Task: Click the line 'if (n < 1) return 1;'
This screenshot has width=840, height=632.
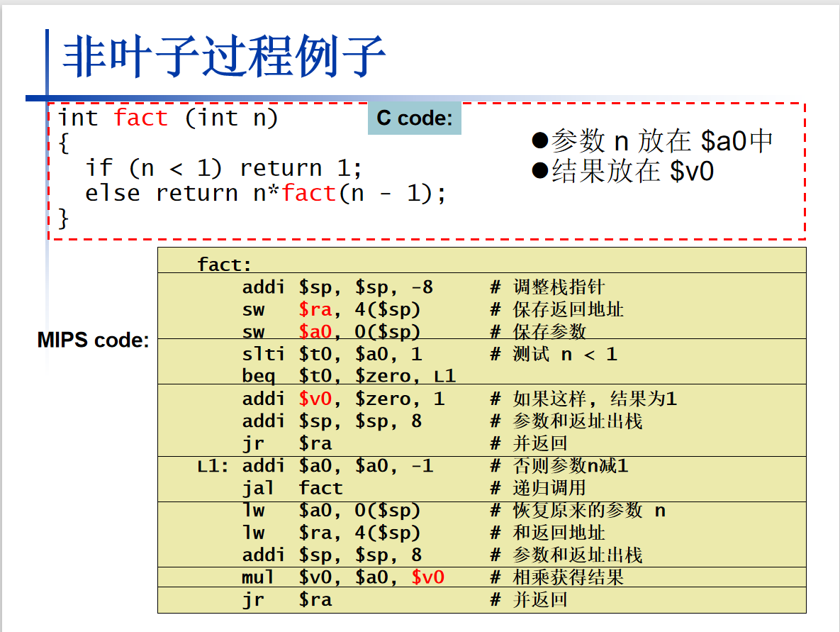Action: (224, 168)
